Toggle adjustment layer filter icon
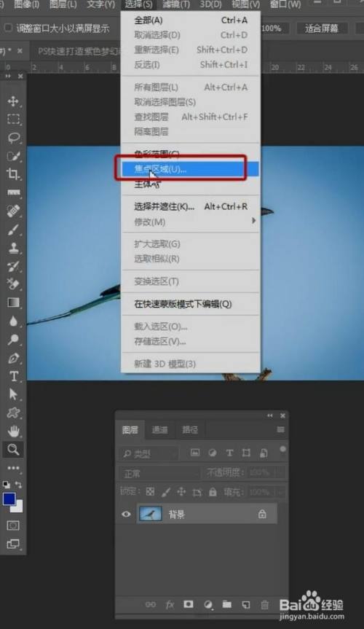 213,453
